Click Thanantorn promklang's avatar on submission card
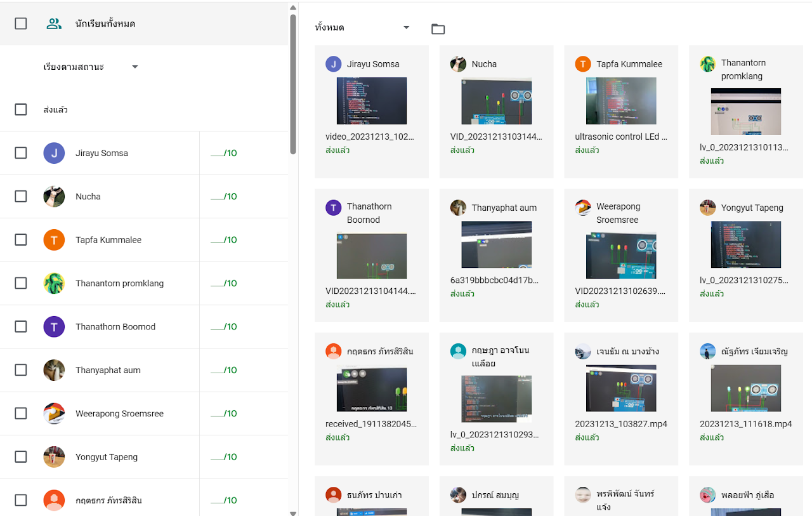Viewport: 812px width, 516px height. (708, 64)
